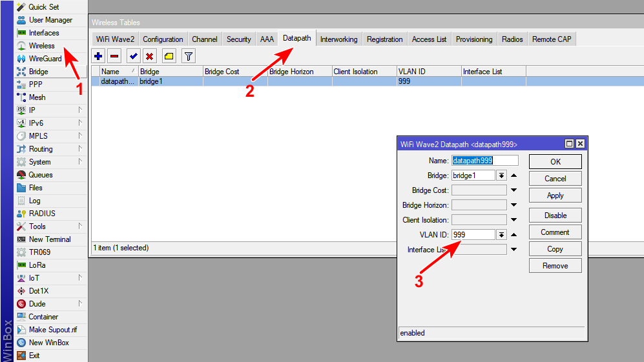Click the Disable button in the dialog
The width and height of the screenshot is (644, 362).
click(556, 216)
